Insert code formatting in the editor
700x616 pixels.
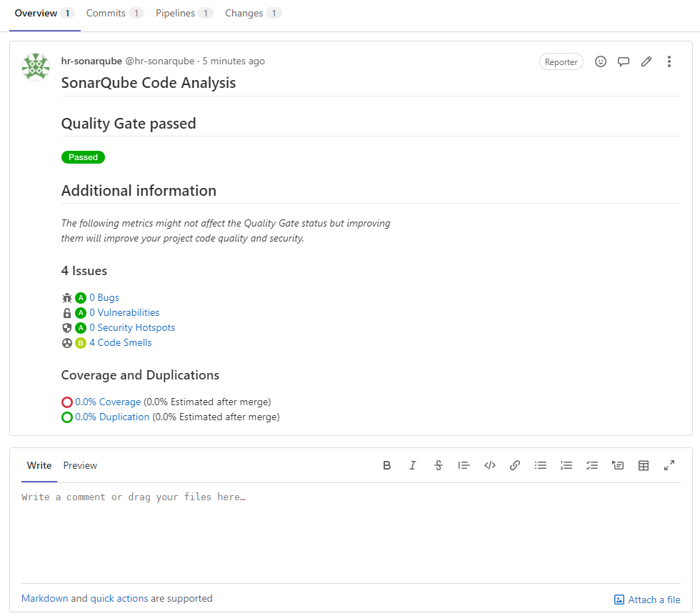[x=490, y=465]
